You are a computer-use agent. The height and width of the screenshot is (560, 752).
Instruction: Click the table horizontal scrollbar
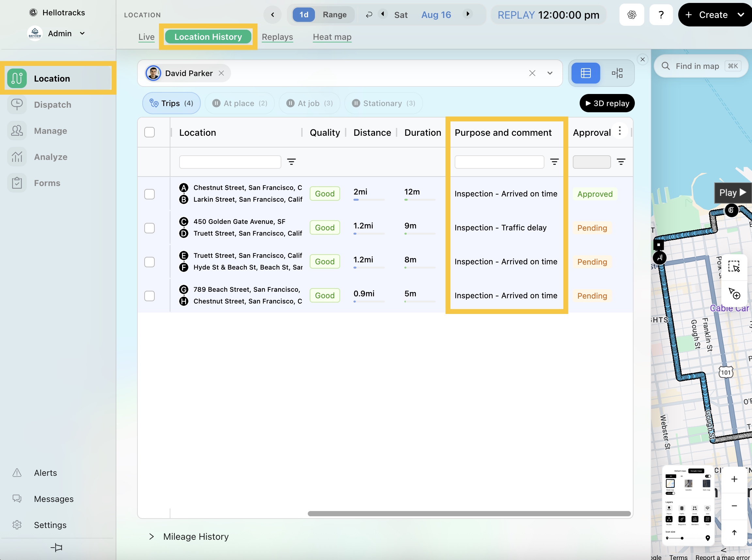(x=469, y=513)
